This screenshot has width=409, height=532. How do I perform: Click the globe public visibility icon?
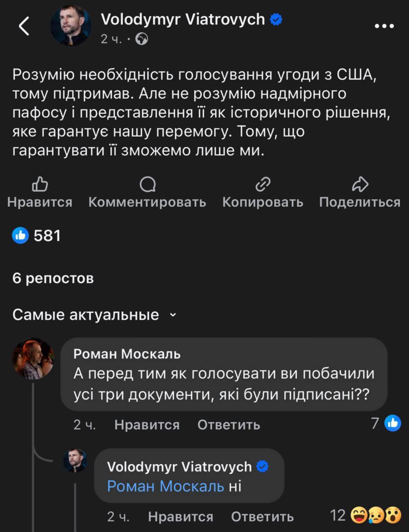pos(142,39)
